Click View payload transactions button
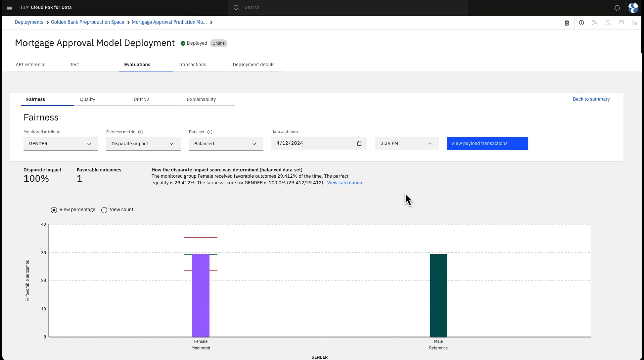This screenshot has height=360, width=644. (x=487, y=144)
